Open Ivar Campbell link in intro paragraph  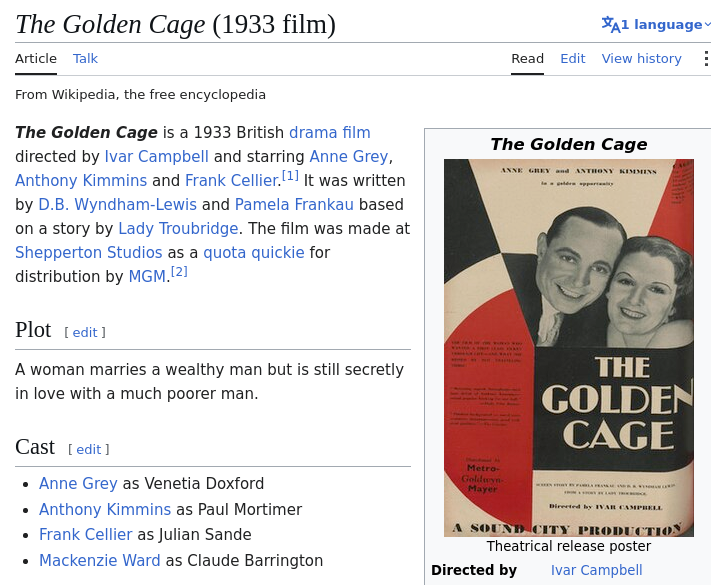click(x=156, y=156)
